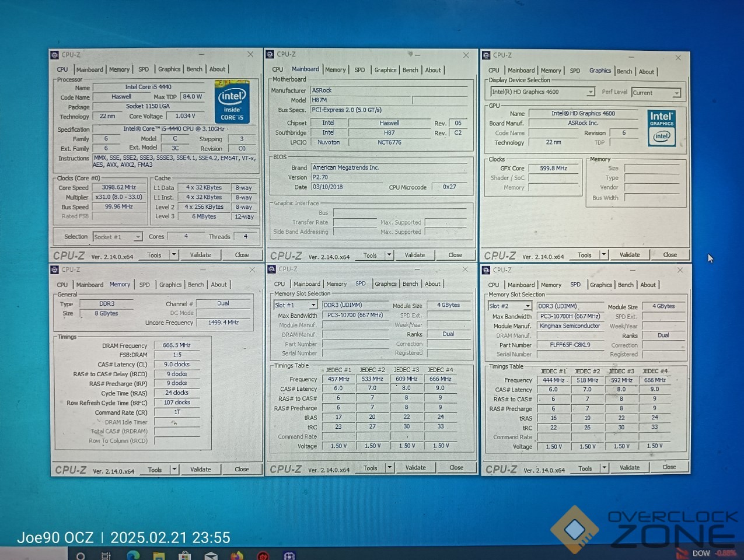
Task: Open Microsoft Store from the taskbar
Action: [x=185, y=555]
